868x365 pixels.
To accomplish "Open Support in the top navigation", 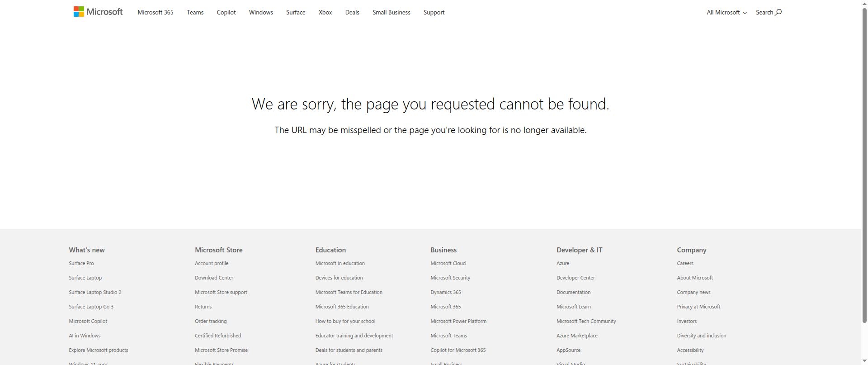I will pyautogui.click(x=434, y=13).
